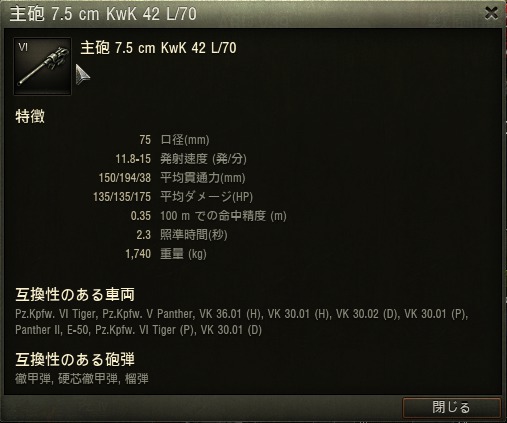Image resolution: width=507 pixels, height=423 pixels.
Task: Click the 平均貫通力(mm) stat label
Action: coord(203,178)
